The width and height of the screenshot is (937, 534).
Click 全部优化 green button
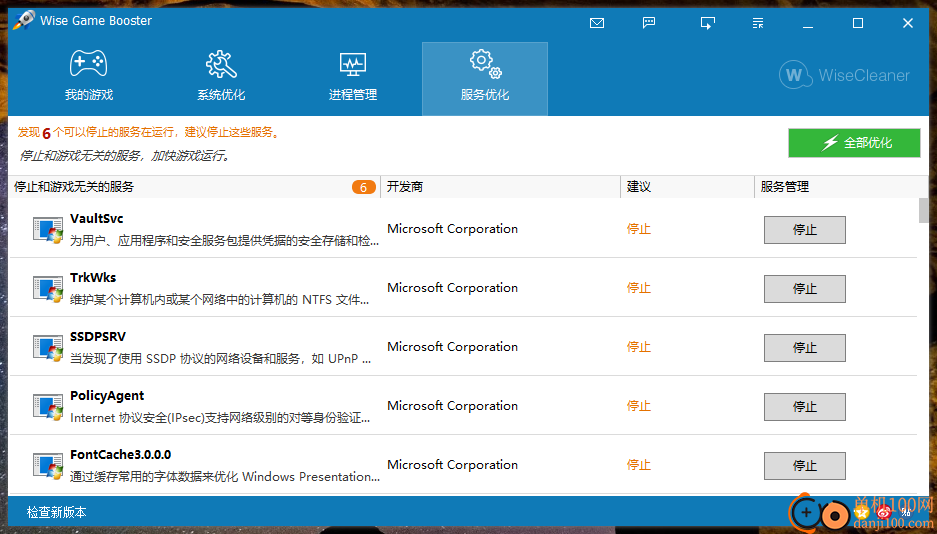tap(854, 143)
